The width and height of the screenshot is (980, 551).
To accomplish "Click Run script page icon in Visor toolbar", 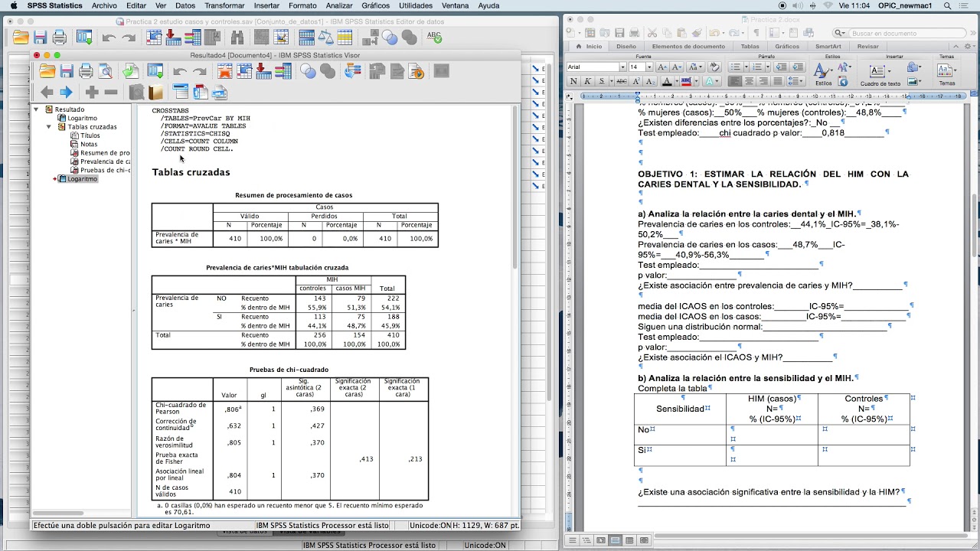I will pyautogui.click(x=417, y=71).
